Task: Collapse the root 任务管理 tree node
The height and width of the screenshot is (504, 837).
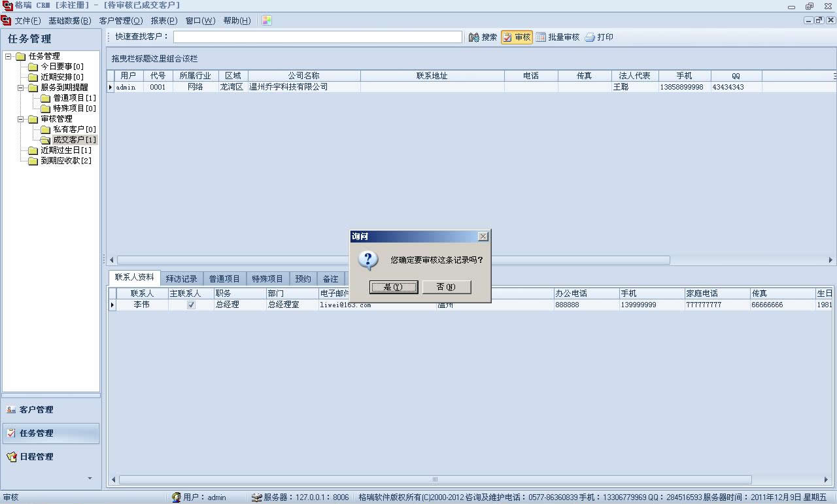Action: pos(9,56)
